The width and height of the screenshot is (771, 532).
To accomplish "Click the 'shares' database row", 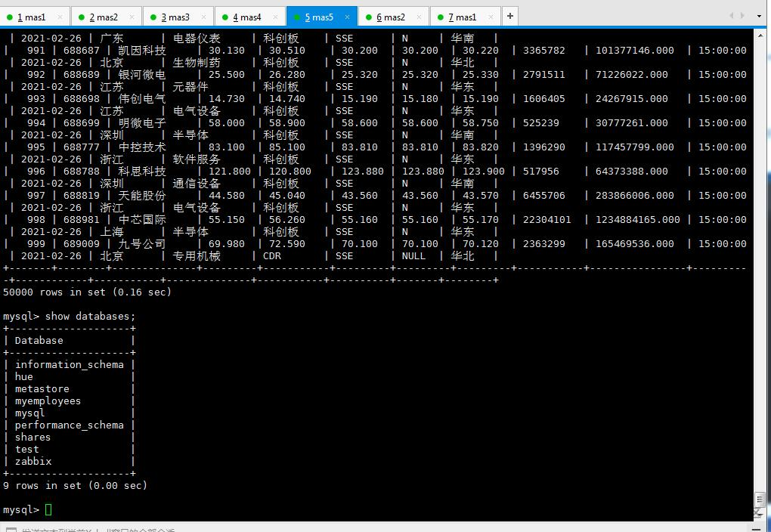I will point(33,437).
